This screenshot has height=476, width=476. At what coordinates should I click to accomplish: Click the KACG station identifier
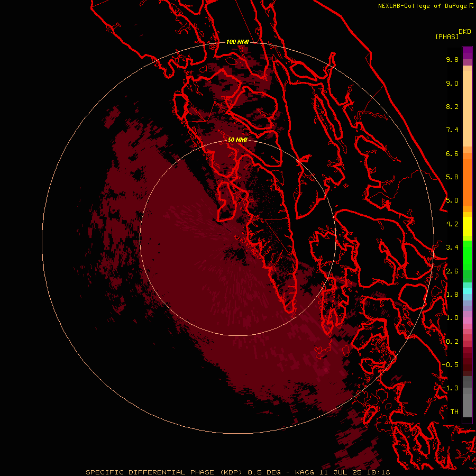point(305,472)
